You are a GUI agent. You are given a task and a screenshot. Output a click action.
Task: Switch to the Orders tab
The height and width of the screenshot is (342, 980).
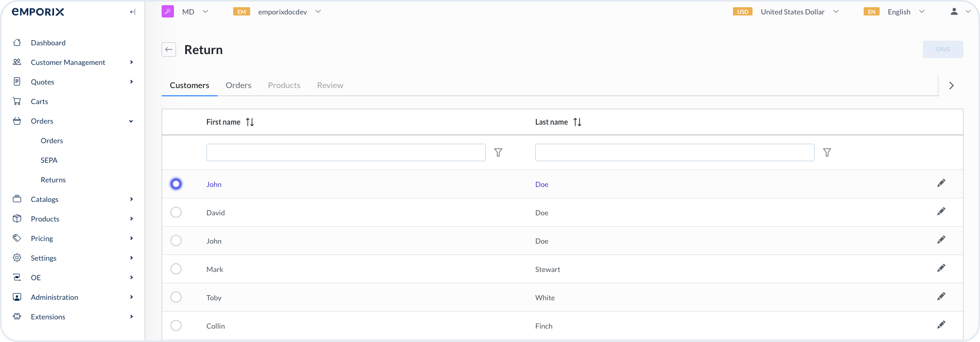238,85
